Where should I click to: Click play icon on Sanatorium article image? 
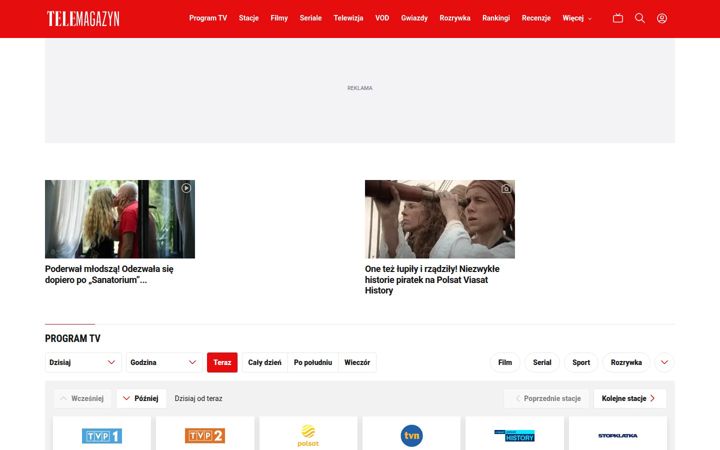point(186,188)
